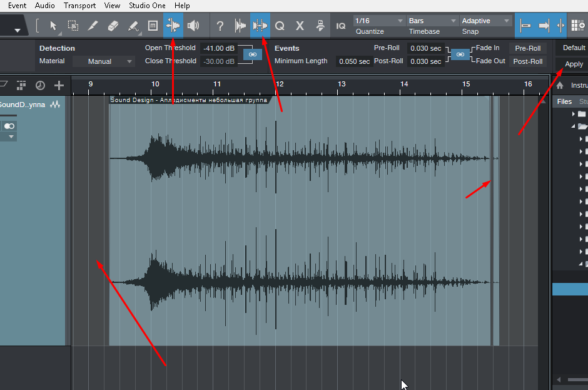Viewport: 588px width, 390px height.
Task: Toggle snap to event start icon
Action: click(x=525, y=26)
